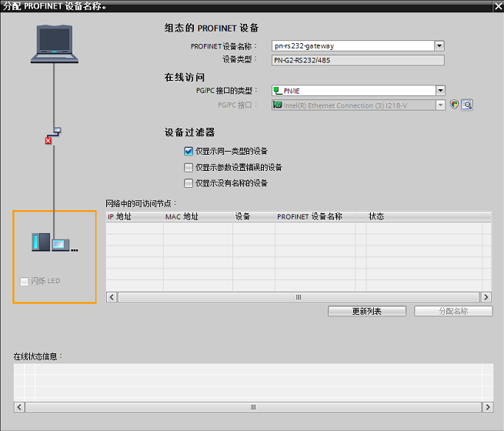Open the PG/PC 接口 dropdown arrow

tap(440, 105)
